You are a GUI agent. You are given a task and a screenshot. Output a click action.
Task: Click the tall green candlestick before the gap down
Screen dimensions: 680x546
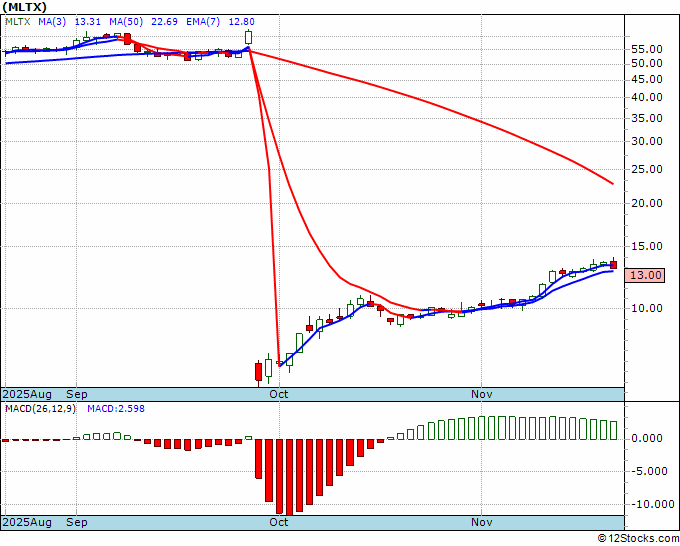pyautogui.click(x=248, y=37)
